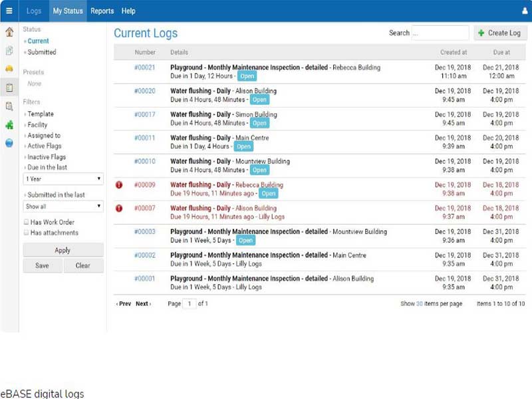The width and height of the screenshot is (532, 399).
Task: Open log #00001
Action: pyautogui.click(x=144, y=279)
